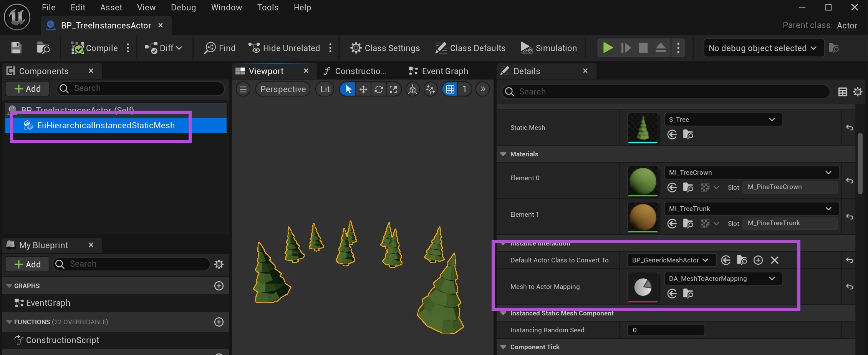Click the Compile button
The width and height of the screenshot is (868, 355).
(94, 48)
